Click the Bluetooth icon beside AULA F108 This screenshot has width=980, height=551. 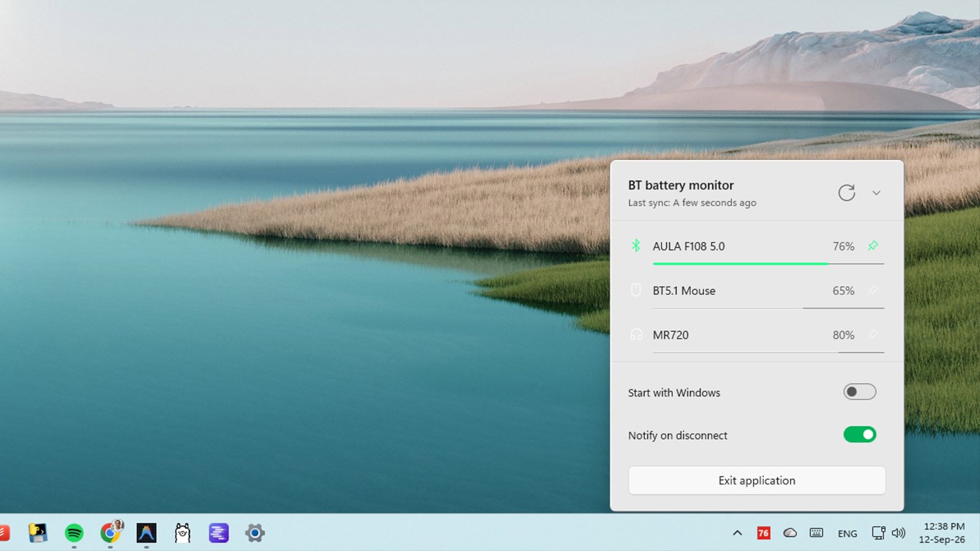point(636,246)
